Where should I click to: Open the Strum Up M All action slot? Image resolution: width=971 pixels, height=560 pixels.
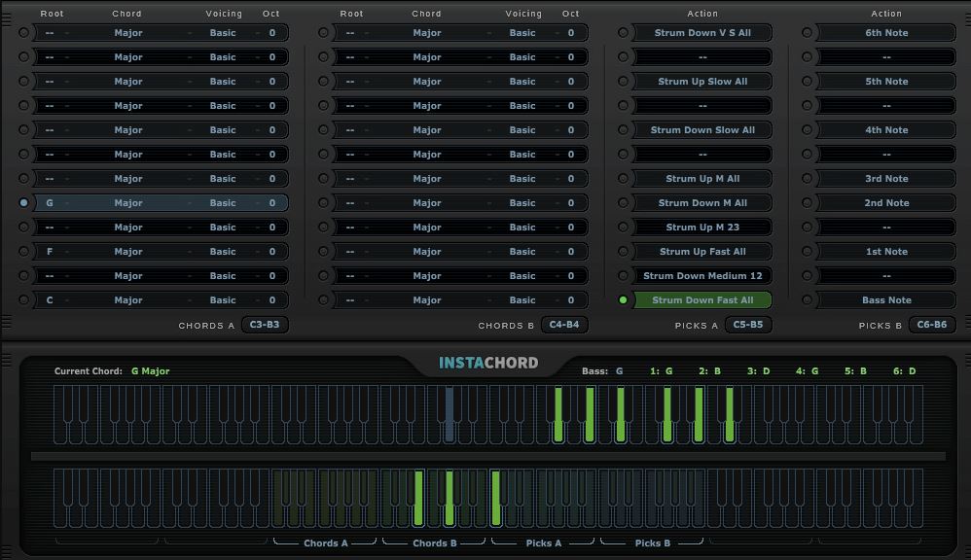[702, 178]
